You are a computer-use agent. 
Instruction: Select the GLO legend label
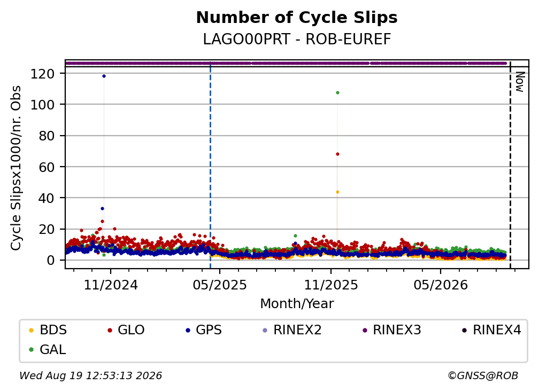pyautogui.click(x=131, y=330)
